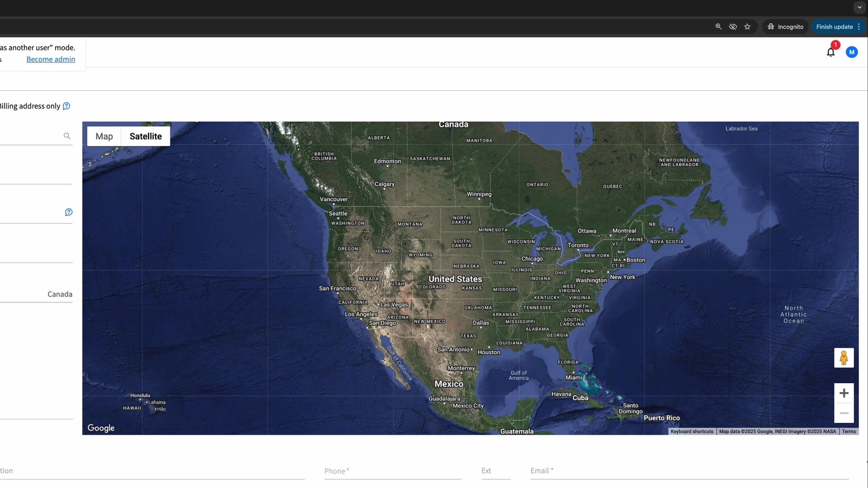Open Keyboard shortcuts on the map
This screenshot has width=868, height=488.
[692, 432]
